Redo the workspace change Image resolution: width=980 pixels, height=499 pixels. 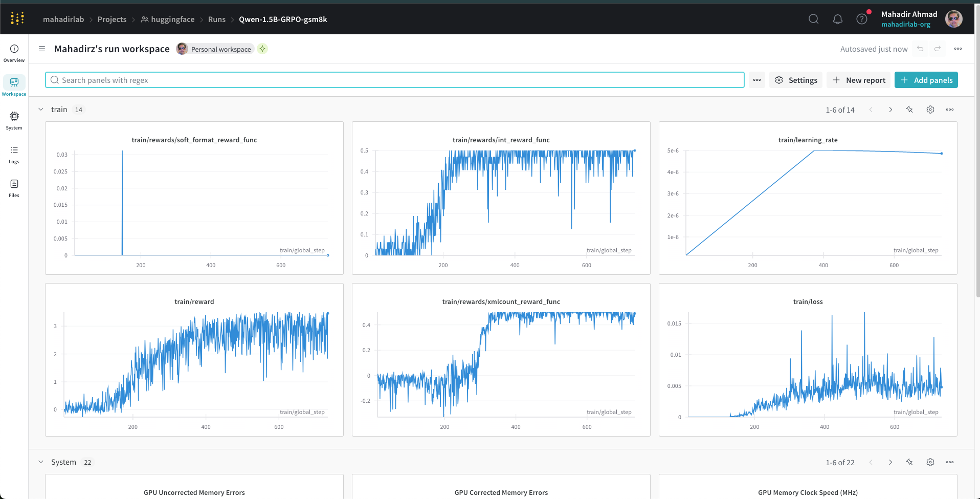(x=938, y=49)
